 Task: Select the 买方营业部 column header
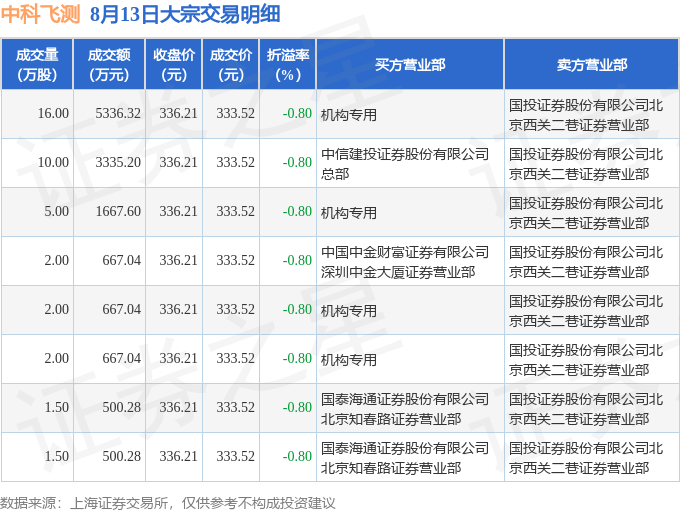click(x=410, y=65)
